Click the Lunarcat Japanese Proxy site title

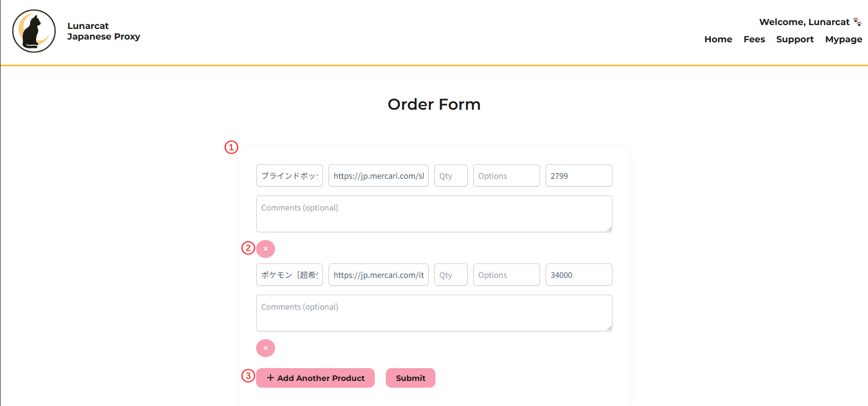104,31
